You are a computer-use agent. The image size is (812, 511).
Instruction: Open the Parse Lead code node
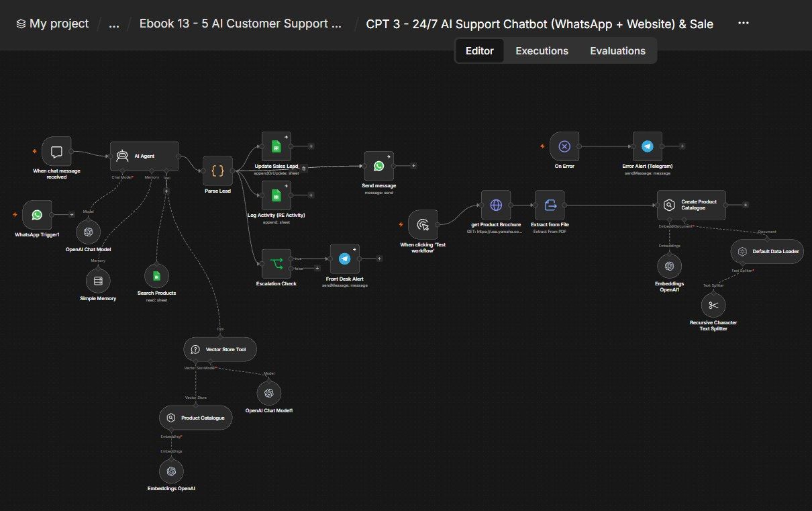tap(217, 171)
